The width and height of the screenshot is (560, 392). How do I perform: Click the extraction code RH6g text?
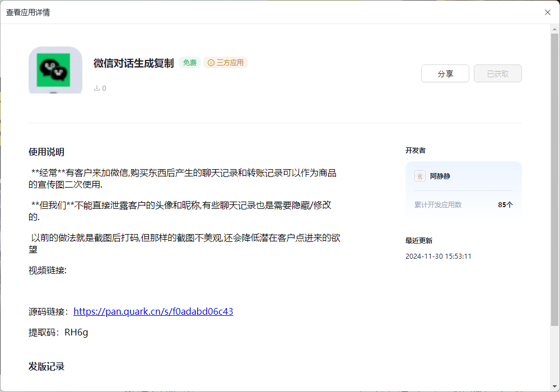tap(76, 333)
